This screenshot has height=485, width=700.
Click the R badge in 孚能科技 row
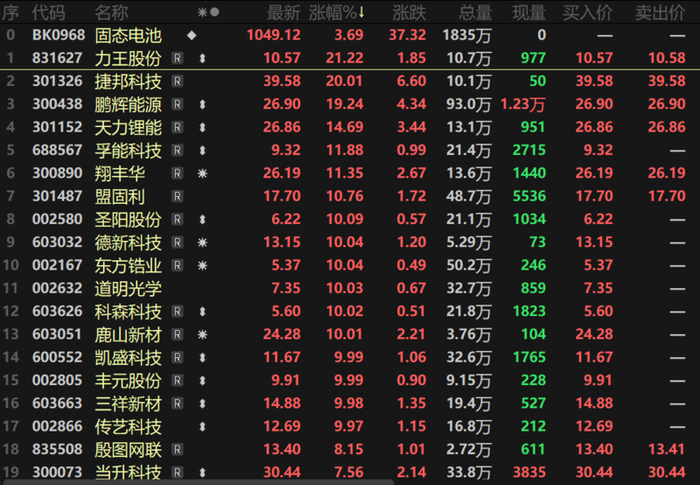pyautogui.click(x=177, y=150)
